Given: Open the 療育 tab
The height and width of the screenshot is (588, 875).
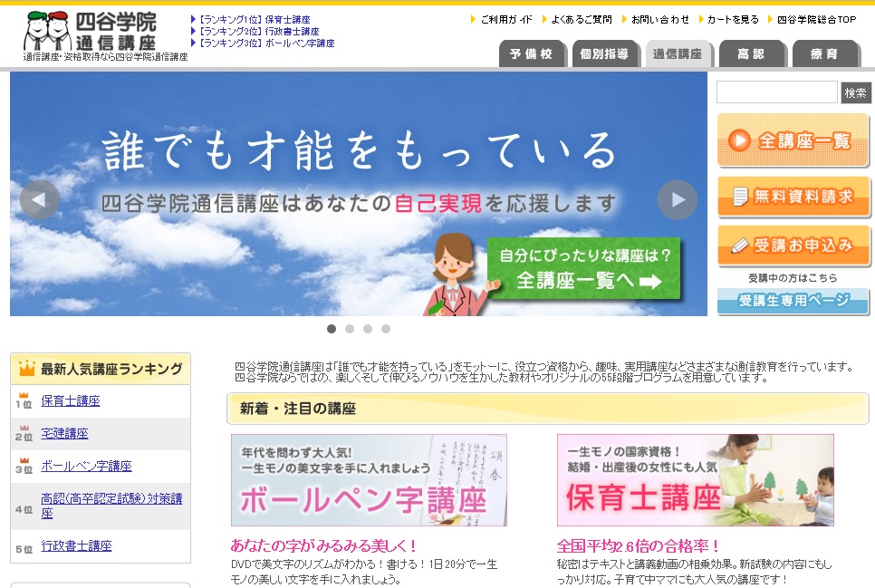Looking at the screenshot, I should [x=825, y=53].
